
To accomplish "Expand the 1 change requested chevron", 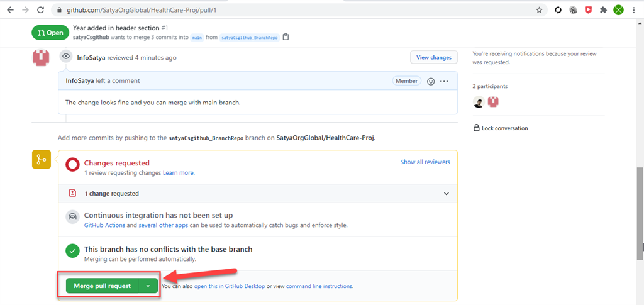I will 447,193.
